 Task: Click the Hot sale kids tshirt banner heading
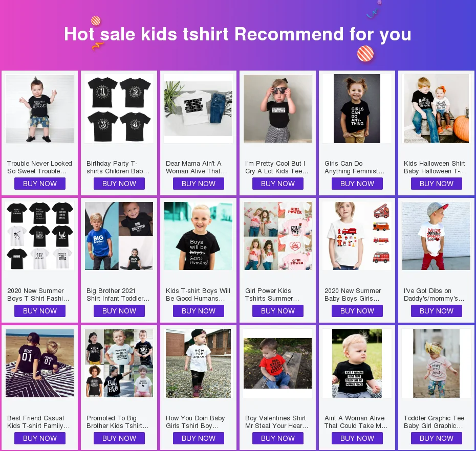click(237, 34)
